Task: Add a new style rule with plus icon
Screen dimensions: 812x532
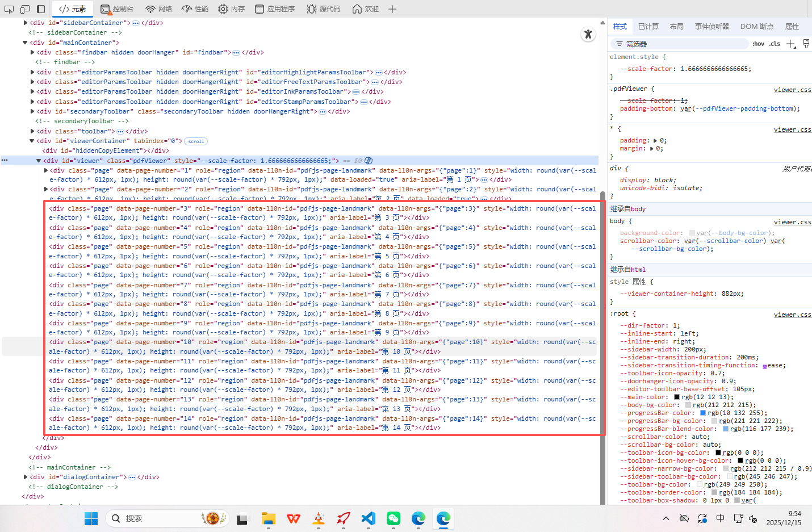Action: pyautogui.click(x=790, y=44)
